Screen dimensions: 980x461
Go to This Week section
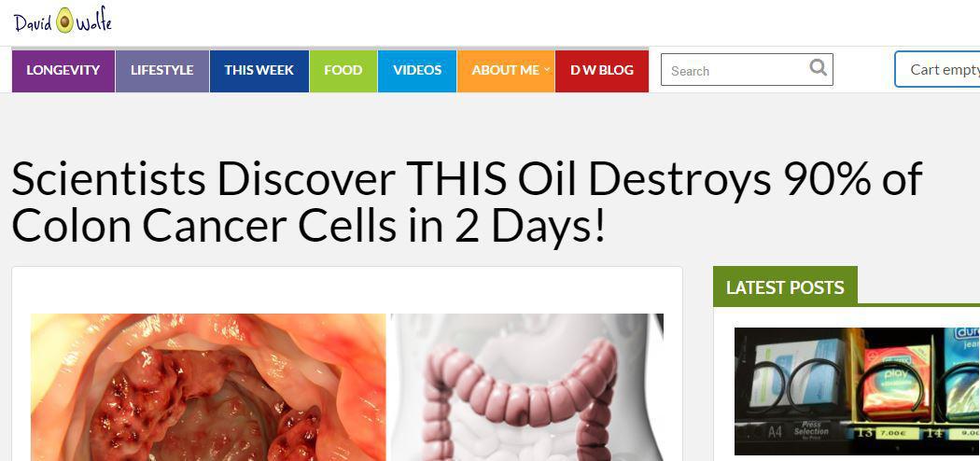point(259,70)
